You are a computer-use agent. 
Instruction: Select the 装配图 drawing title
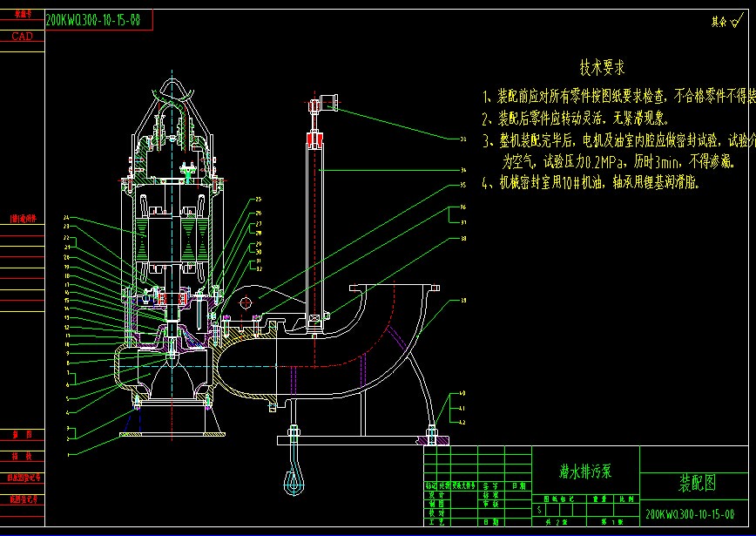699,484
